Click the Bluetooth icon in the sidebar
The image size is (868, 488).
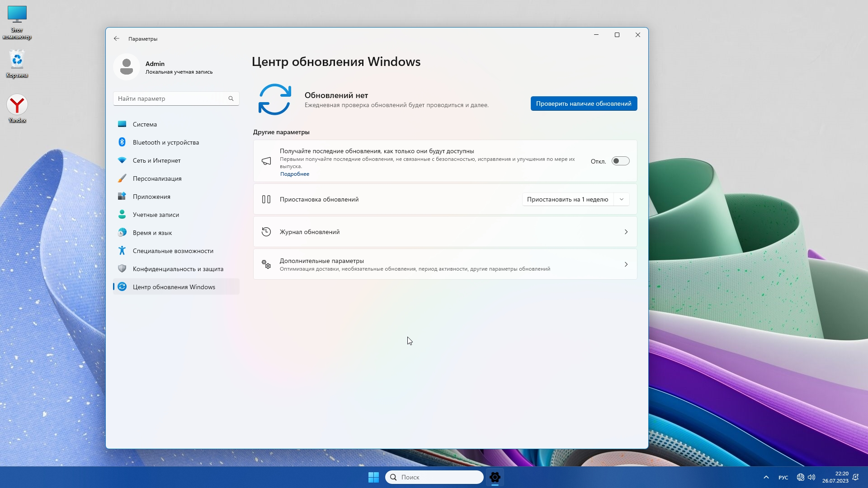tap(122, 142)
